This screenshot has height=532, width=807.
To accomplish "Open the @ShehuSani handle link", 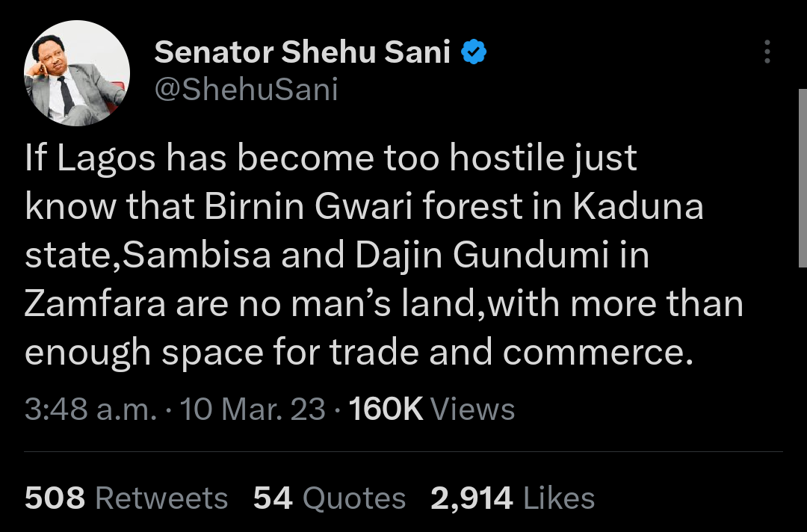I will (246, 90).
